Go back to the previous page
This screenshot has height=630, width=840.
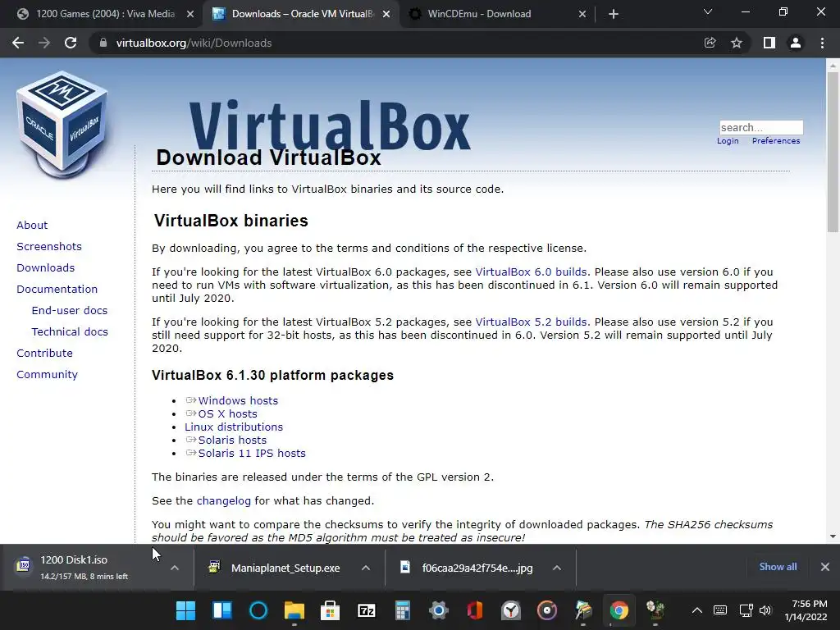point(18,43)
